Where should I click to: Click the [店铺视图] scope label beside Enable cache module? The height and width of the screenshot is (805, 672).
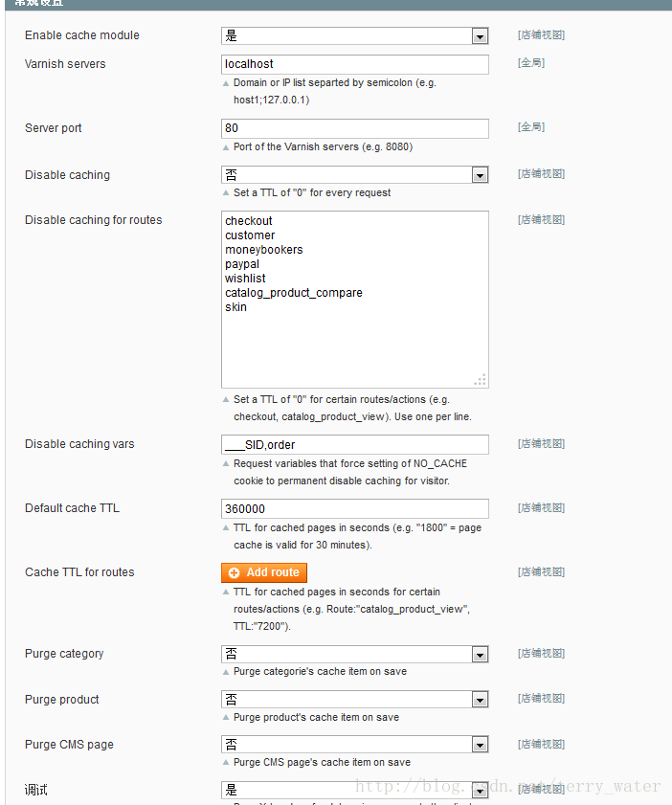[x=541, y=34]
